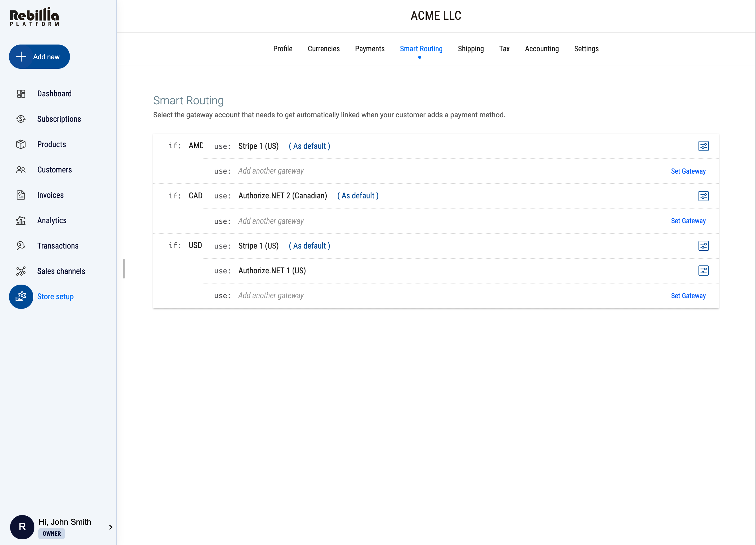Select Products in the sidebar
The image size is (756, 545).
pyautogui.click(x=51, y=144)
